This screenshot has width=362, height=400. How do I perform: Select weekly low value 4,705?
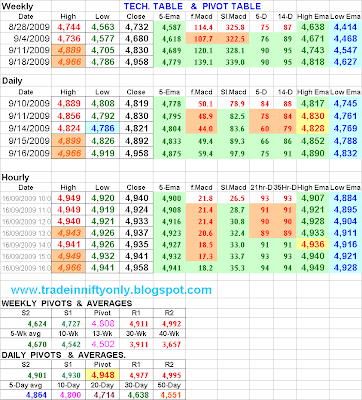coord(102,50)
